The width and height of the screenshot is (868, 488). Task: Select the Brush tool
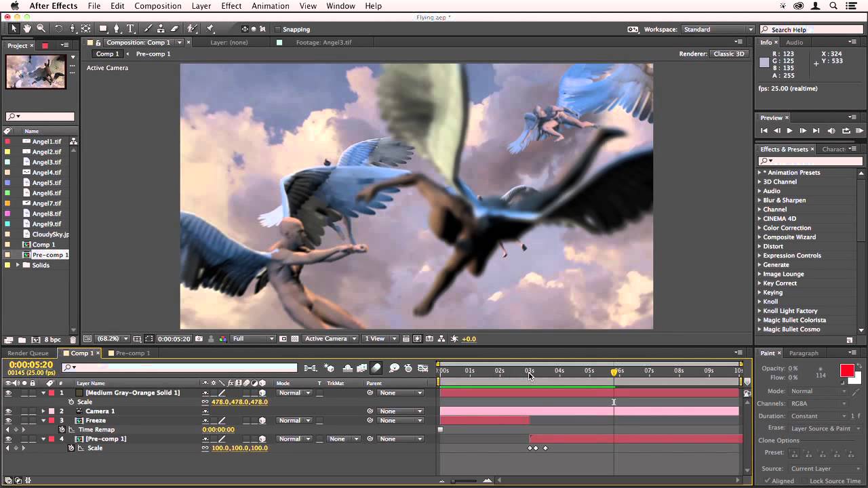[147, 28]
